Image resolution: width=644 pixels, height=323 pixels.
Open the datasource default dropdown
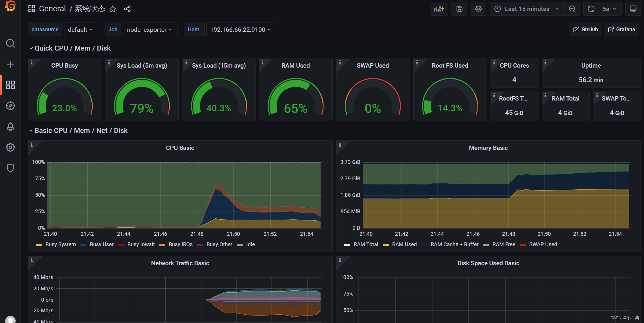pyautogui.click(x=81, y=29)
